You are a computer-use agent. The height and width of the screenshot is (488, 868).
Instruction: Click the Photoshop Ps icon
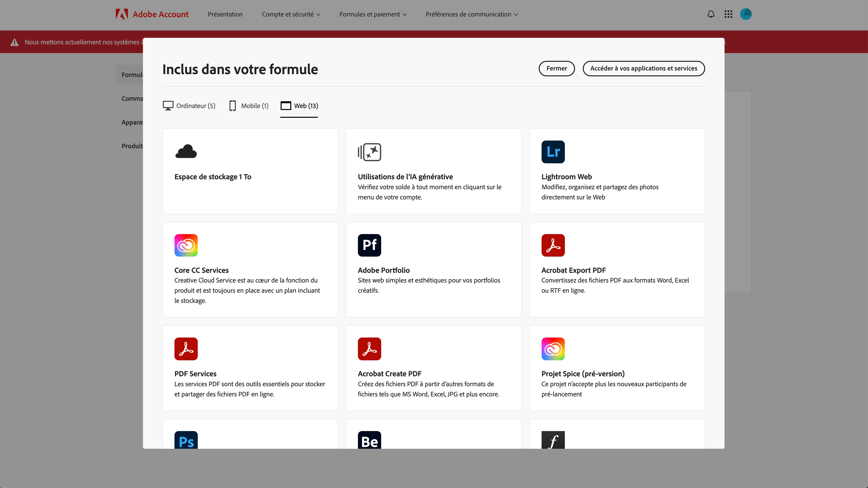point(186,440)
